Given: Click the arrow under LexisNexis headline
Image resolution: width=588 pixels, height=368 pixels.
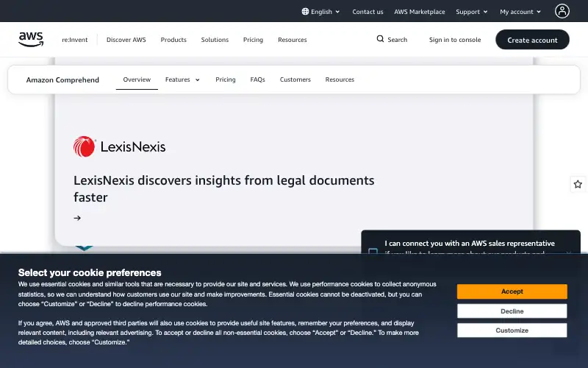Looking at the screenshot, I should tap(77, 218).
